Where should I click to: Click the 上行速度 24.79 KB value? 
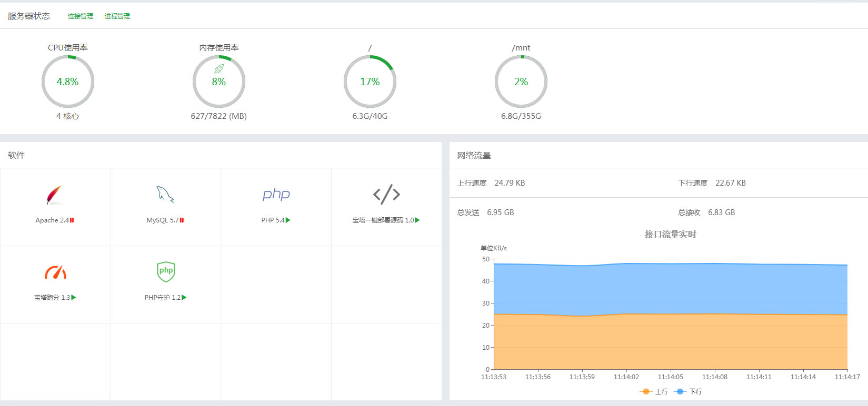(510, 183)
